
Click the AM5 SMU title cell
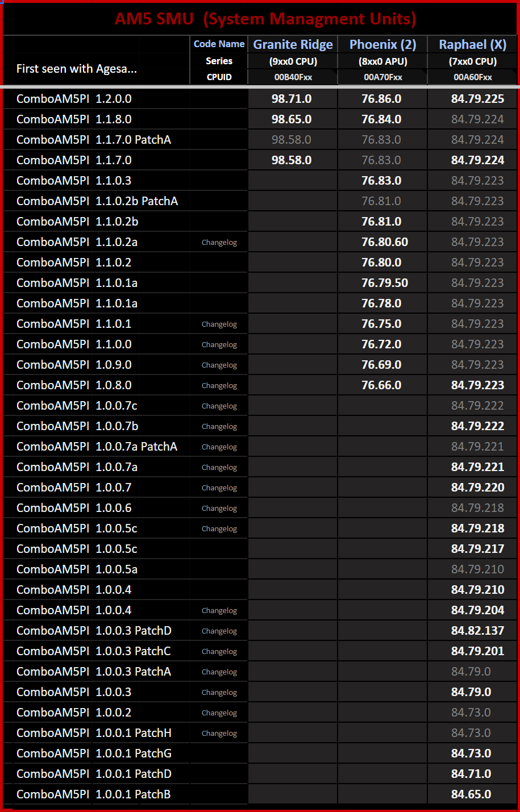pos(265,19)
